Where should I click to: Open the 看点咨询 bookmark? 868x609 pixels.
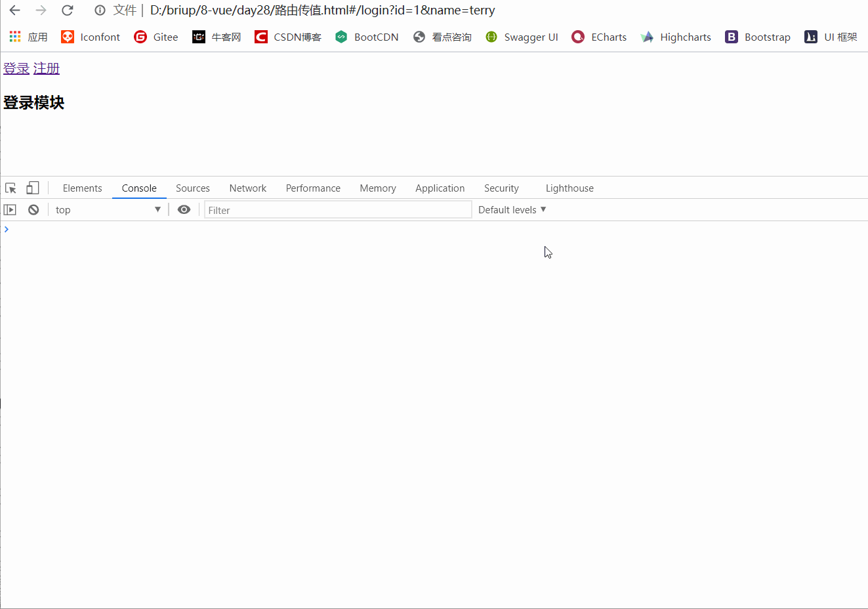[442, 37]
